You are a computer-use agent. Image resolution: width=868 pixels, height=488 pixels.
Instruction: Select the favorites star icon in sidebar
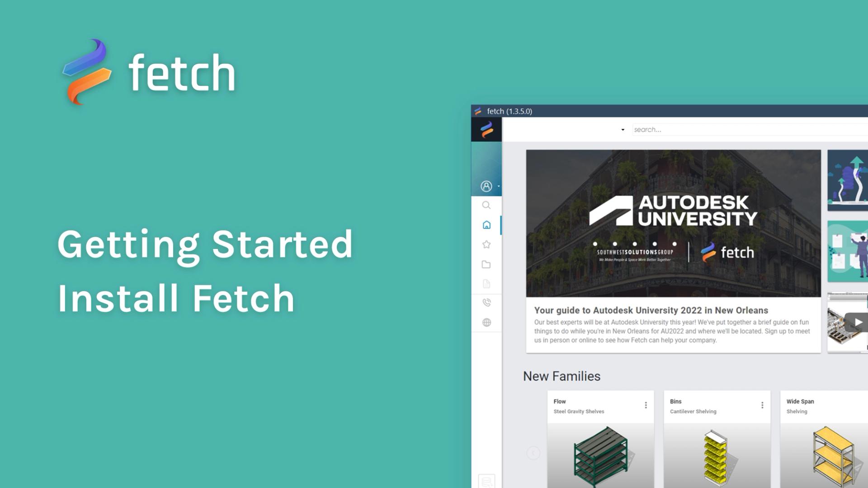[x=486, y=244]
